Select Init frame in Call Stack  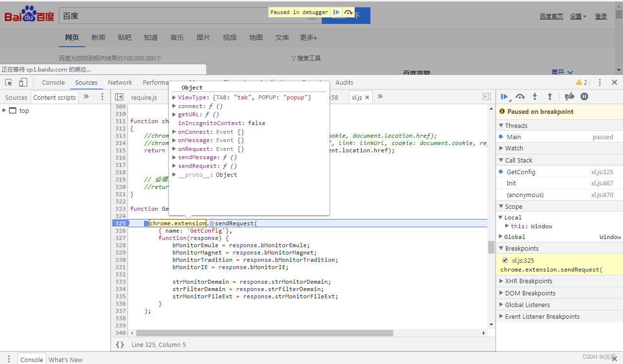(x=560, y=183)
